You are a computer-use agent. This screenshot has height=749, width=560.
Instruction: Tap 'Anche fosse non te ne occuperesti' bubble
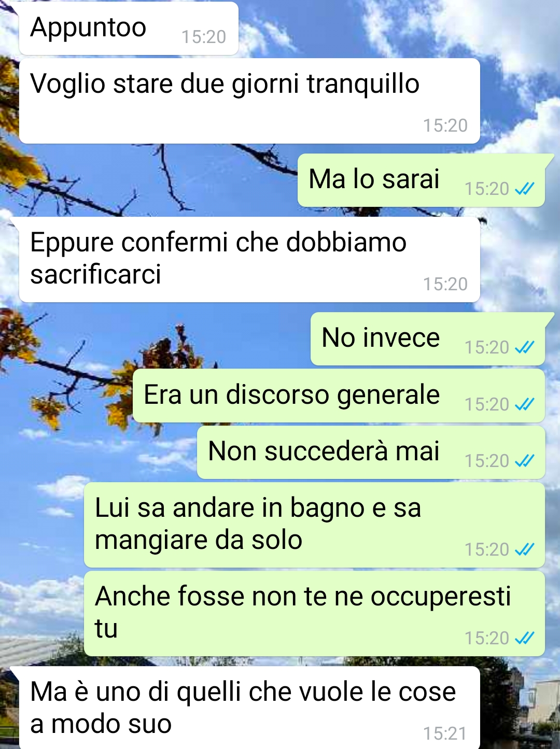(314, 614)
